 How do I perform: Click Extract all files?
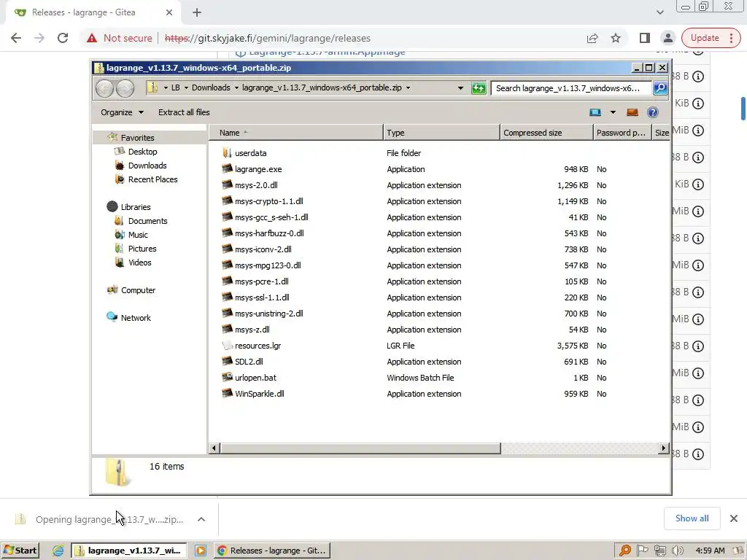click(184, 112)
